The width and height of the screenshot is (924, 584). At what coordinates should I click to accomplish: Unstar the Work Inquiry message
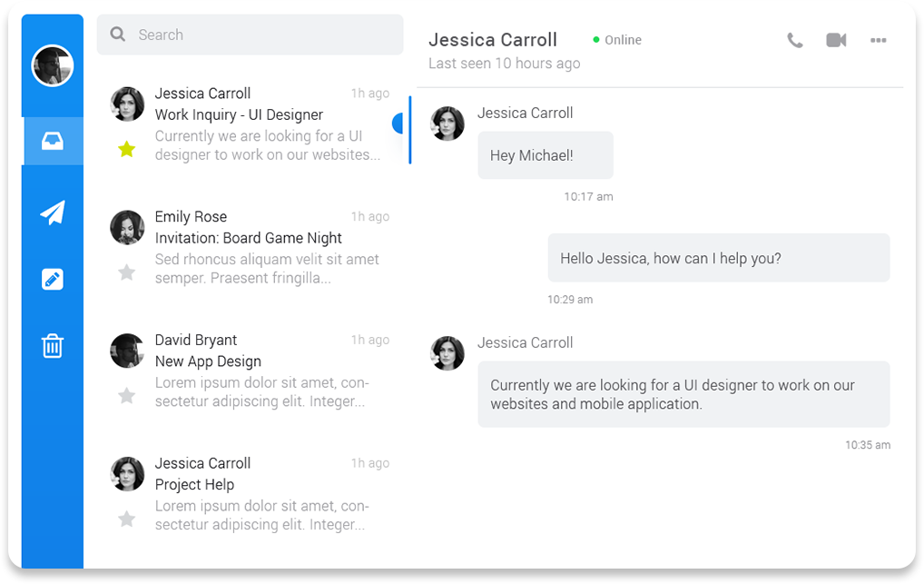pos(127,149)
